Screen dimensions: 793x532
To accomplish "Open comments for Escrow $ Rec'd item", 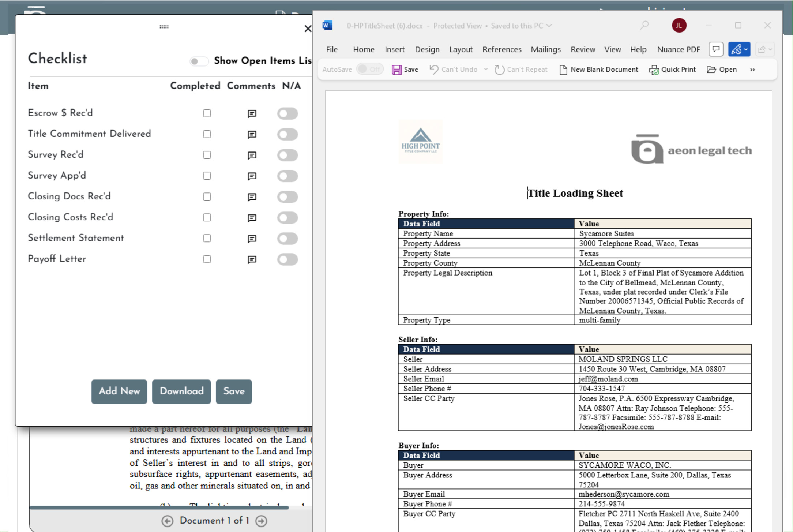I will click(252, 113).
